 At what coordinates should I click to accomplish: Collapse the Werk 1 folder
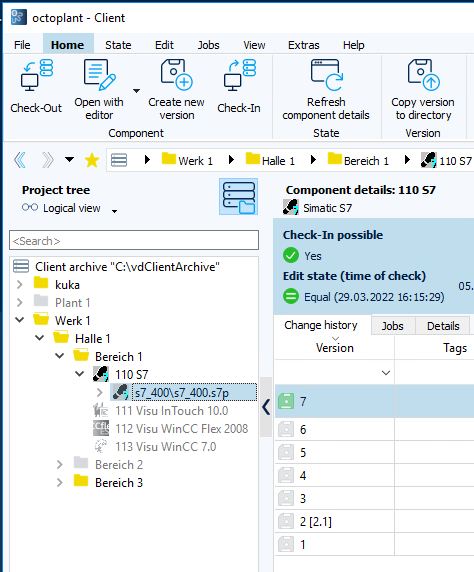click(x=20, y=320)
